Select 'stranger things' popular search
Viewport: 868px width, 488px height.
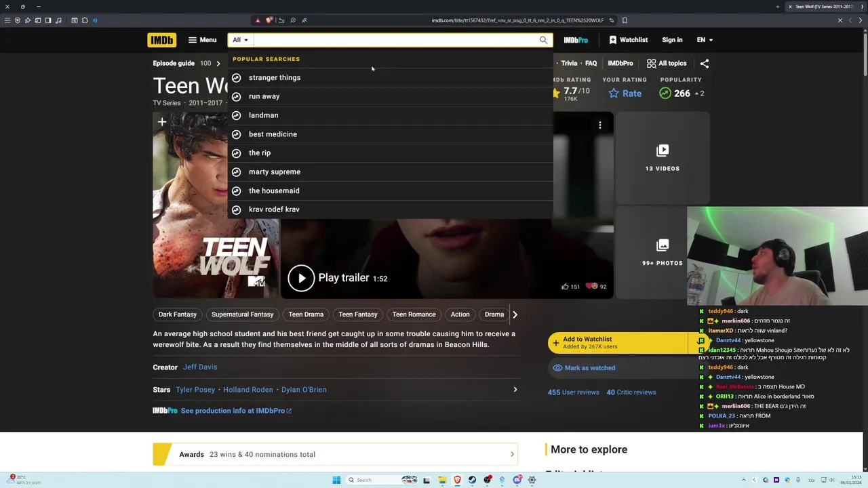(390, 77)
